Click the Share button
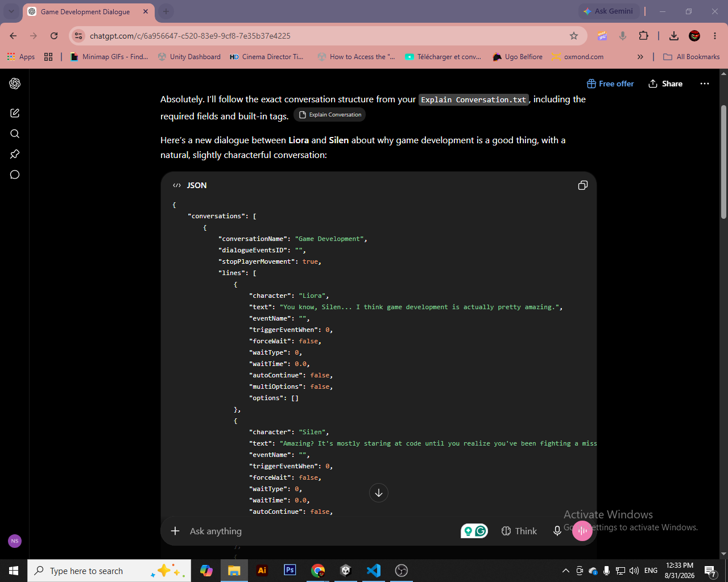728x582 pixels. coord(665,84)
